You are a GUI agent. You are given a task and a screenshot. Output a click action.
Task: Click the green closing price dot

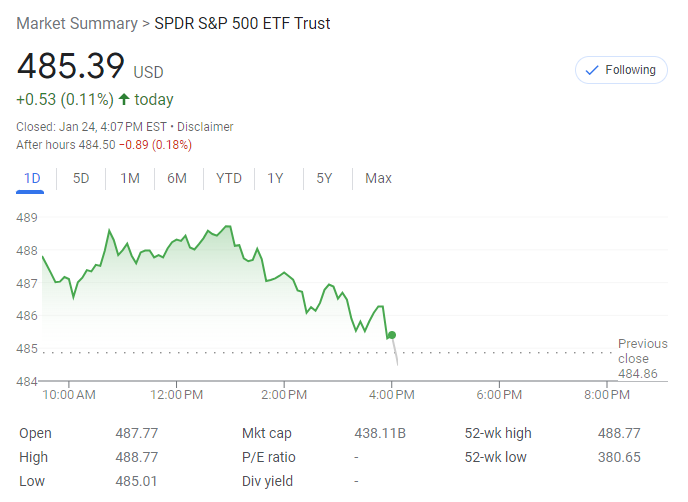click(391, 335)
